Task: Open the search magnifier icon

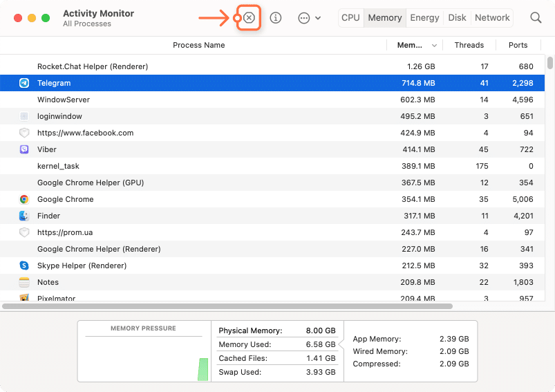Action: tap(536, 18)
